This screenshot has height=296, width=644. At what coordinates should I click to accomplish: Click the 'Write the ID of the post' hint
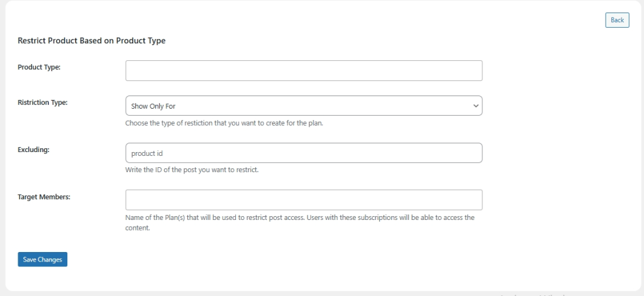(x=192, y=170)
